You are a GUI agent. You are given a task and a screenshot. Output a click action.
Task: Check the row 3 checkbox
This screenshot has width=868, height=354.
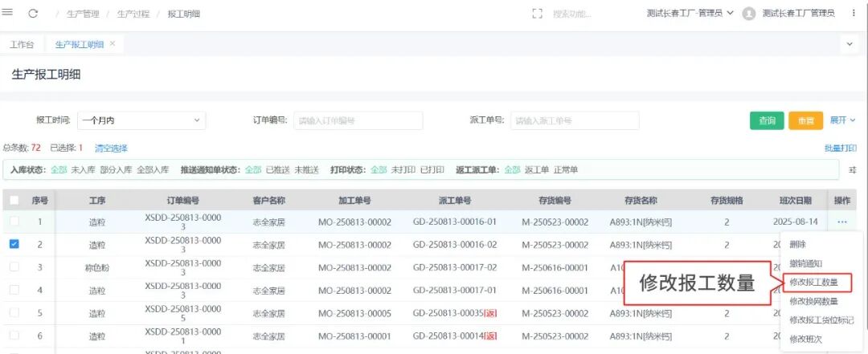[14, 267]
